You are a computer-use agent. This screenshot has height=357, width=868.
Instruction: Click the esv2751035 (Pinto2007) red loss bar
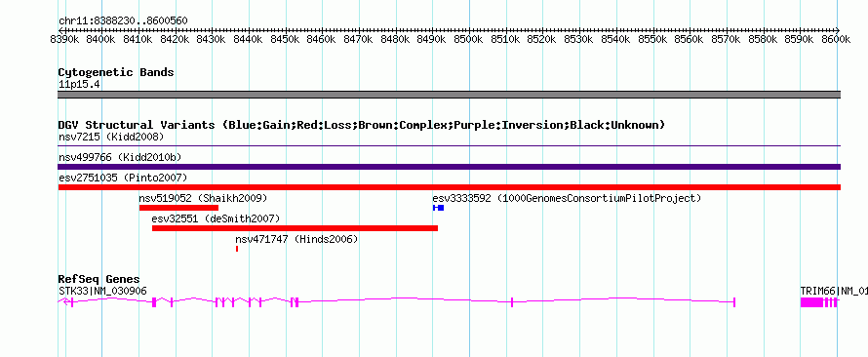click(x=449, y=187)
